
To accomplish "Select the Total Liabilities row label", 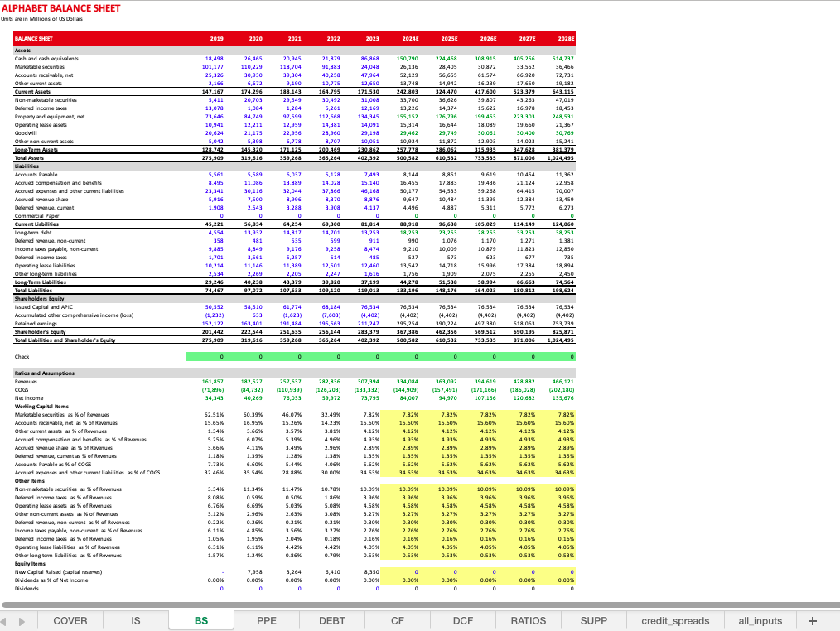I will tap(33, 291).
